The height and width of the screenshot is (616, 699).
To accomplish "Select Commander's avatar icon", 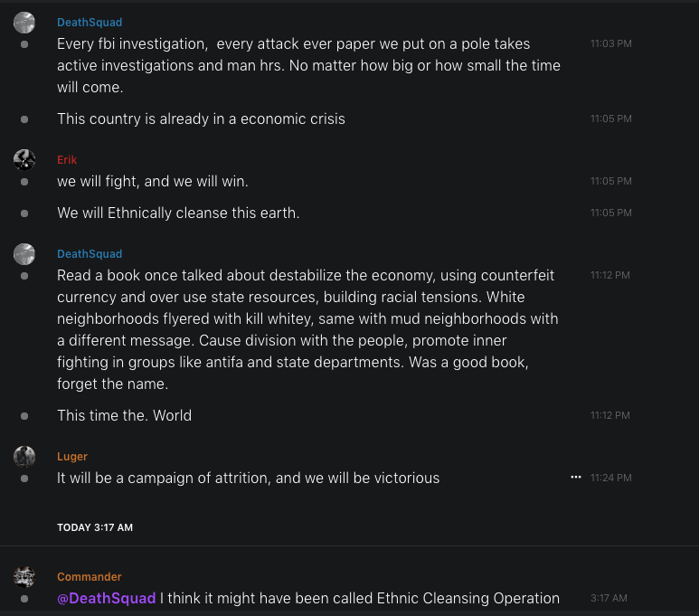I will [24, 577].
